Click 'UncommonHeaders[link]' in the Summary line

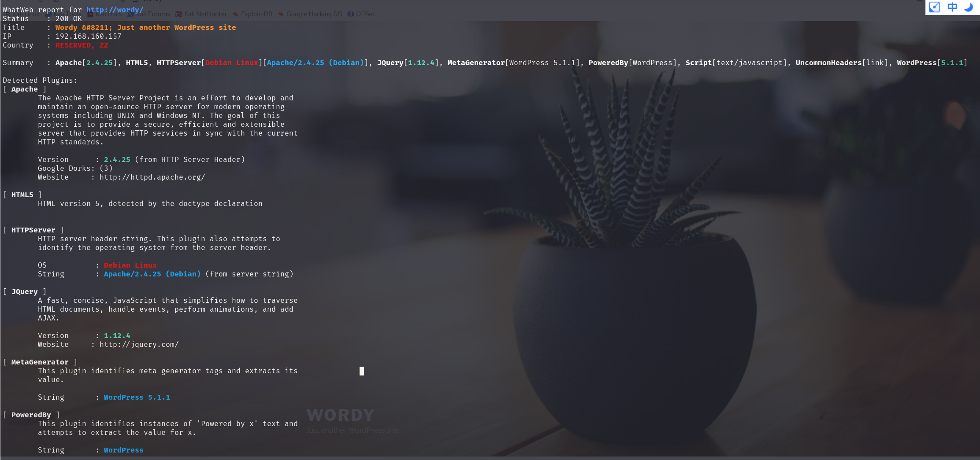tap(842, 63)
